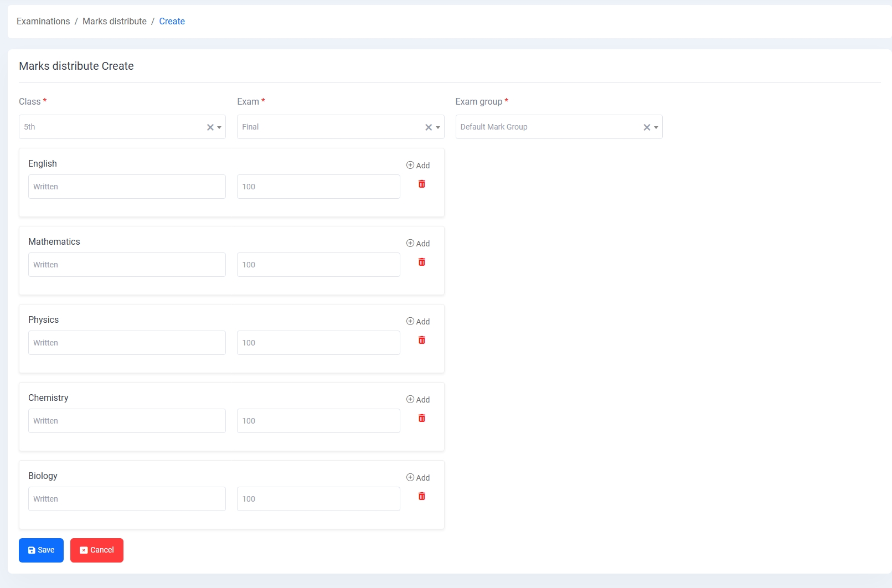Click the Cancel button

(97, 550)
